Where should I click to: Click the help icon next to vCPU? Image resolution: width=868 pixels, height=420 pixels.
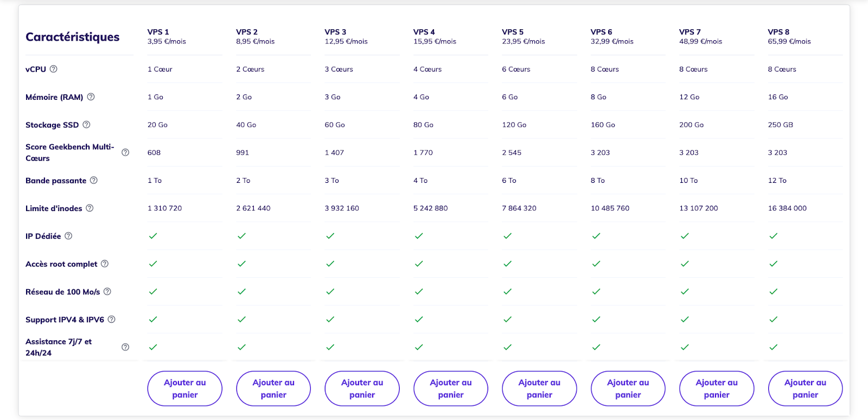(x=53, y=69)
